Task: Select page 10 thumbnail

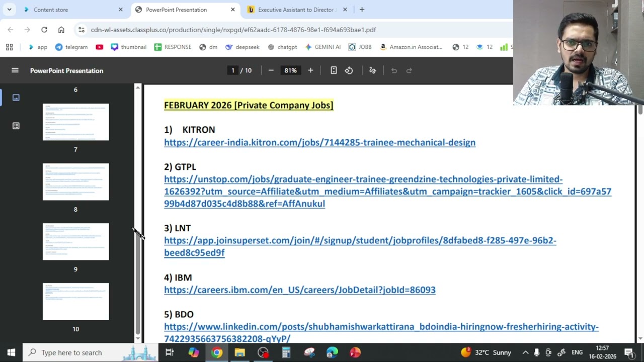Action: (75, 302)
